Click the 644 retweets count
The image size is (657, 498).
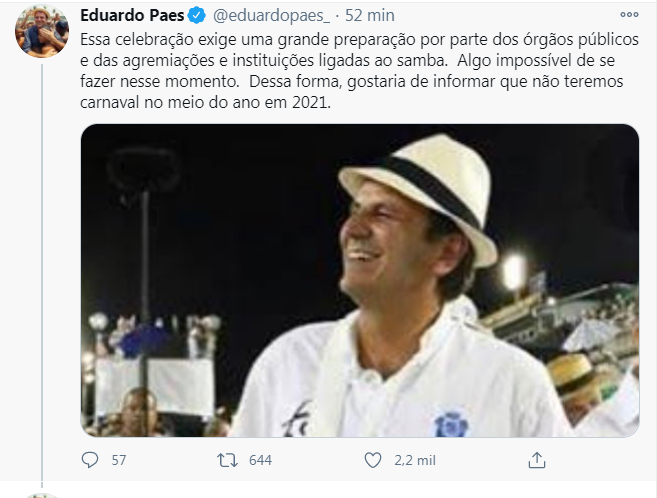[x=260, y=460]
